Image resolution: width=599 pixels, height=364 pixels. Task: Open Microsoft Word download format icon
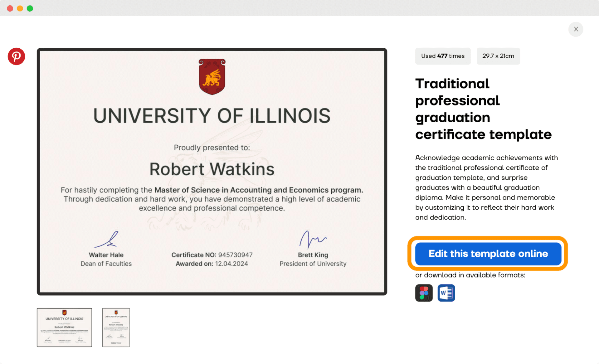[x=446, y=293]
